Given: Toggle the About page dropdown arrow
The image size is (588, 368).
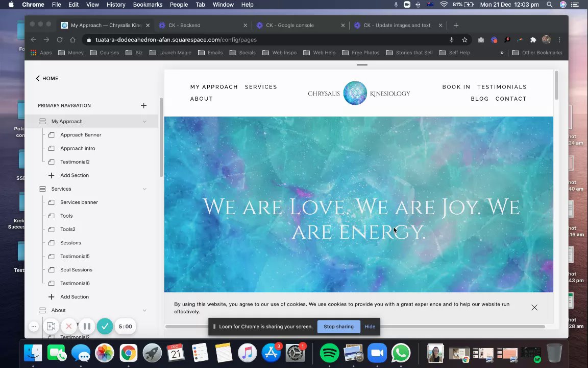Looking at the screenshot, I should coord(144,310).
